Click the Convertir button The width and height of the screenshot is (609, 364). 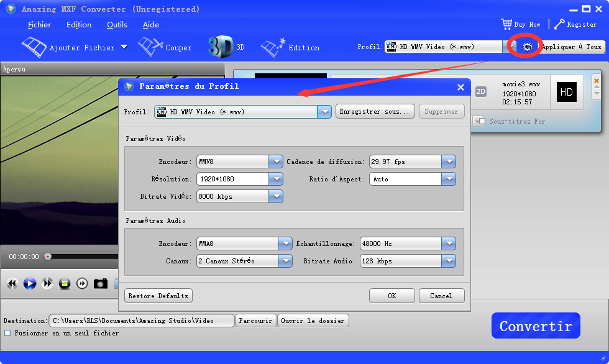point(536,325)
